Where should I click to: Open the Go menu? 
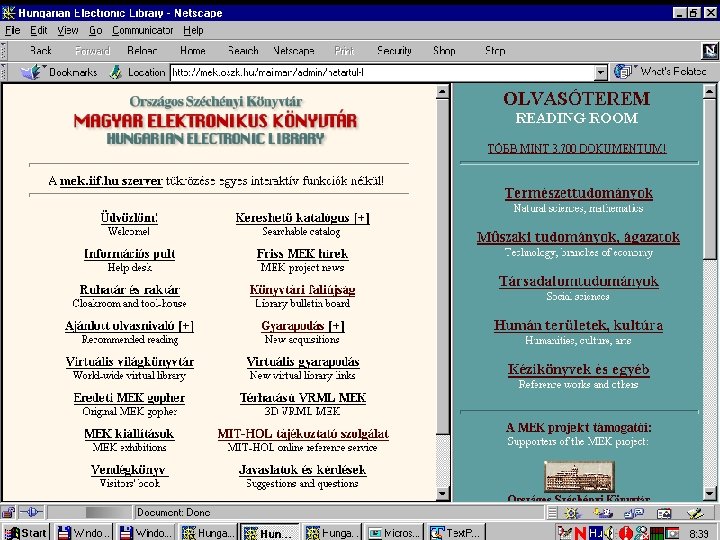click(x=96, y=30)
